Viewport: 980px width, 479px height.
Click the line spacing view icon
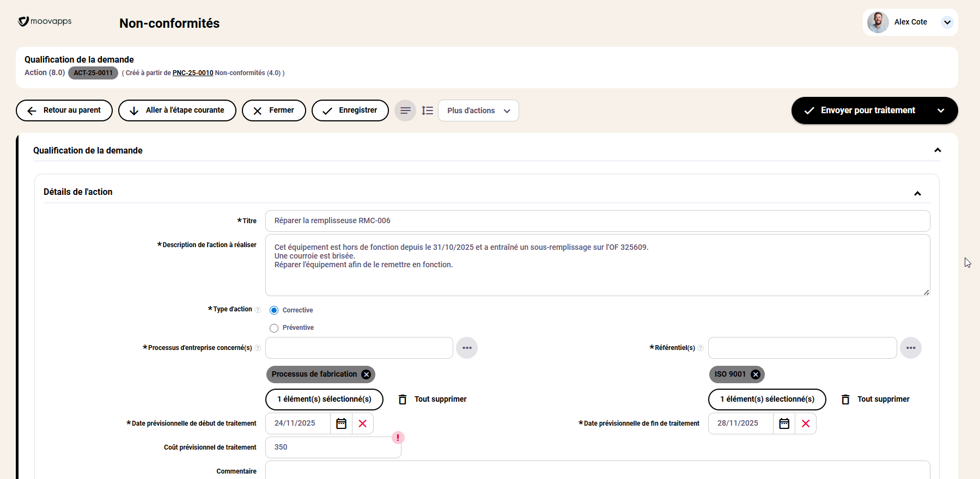click(427, 110)
